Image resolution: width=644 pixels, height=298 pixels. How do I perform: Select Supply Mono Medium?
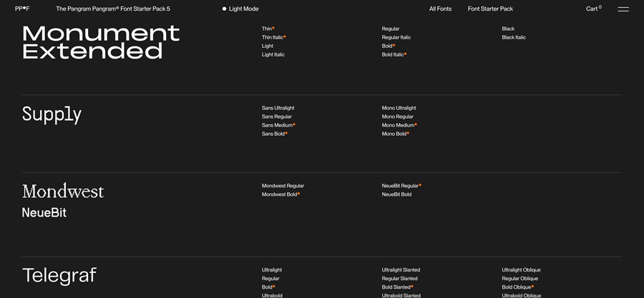click(x=399, y=126)
